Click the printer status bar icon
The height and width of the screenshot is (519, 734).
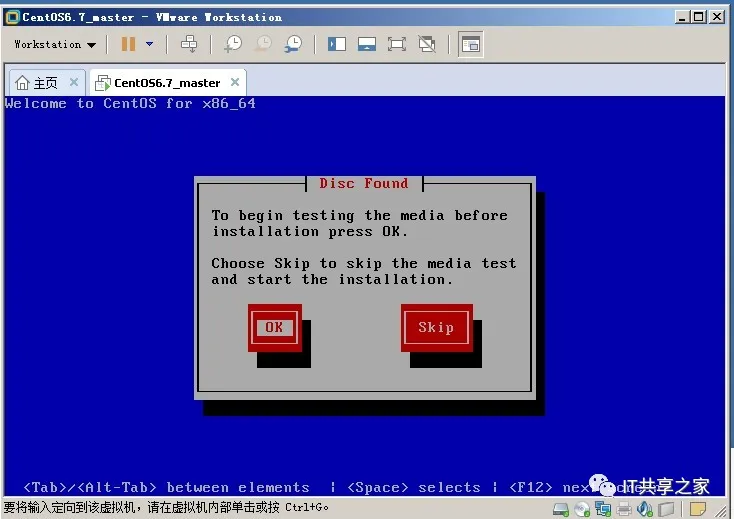coord(624,509)
